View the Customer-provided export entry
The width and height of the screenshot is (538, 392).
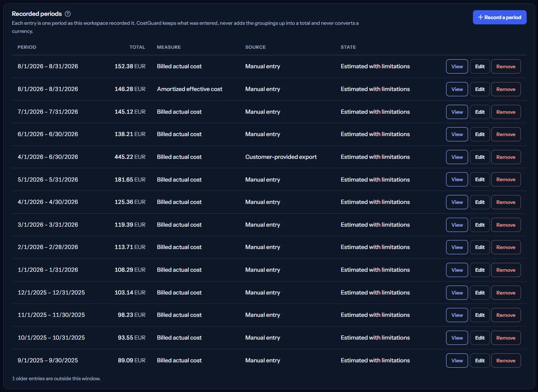pyautogui.click(x=457, y=157)
